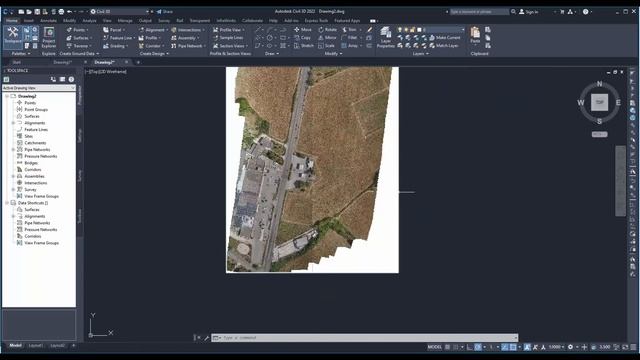
Task: Open the Annotate ribbon tab
Action: point(48,20)
